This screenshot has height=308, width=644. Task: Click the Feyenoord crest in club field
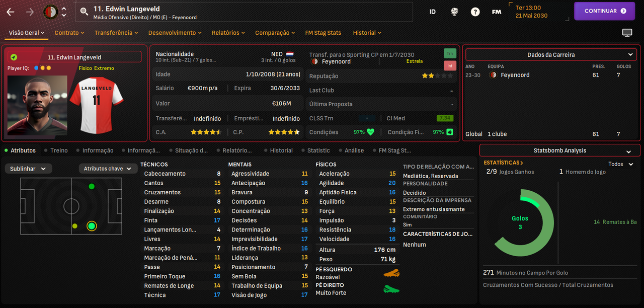click(x=314, y=61)
